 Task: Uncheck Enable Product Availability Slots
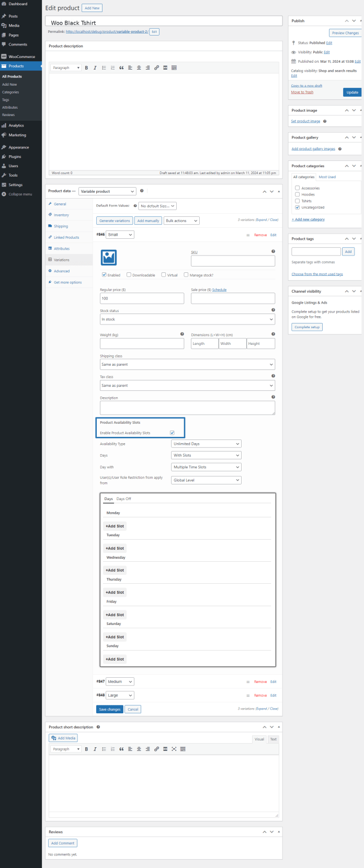pos(172,433)
